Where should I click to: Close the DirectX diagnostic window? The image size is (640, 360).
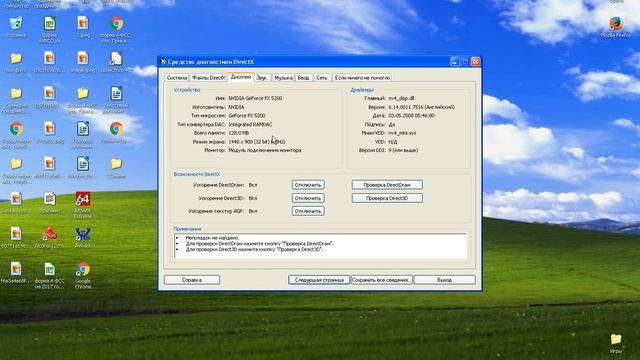tap(476, 62)
